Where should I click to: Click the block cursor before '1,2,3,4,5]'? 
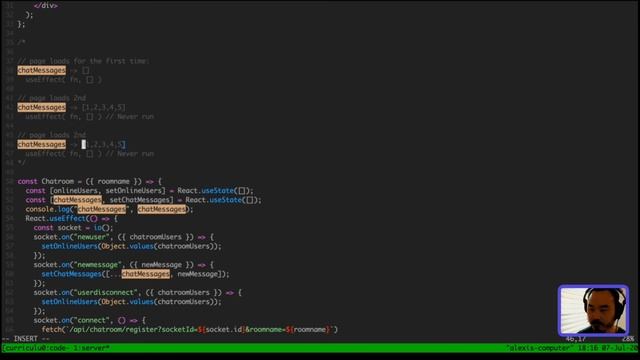84,144
